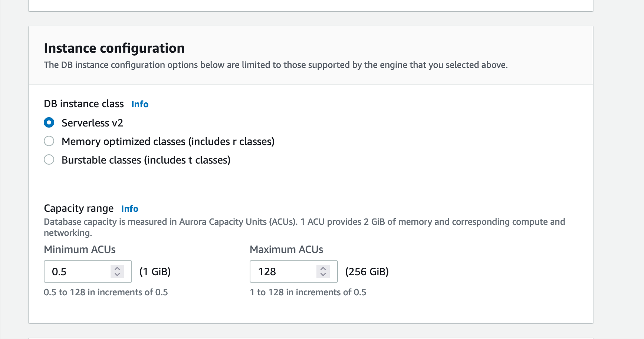This screenshot has width=644, height=339.
Task: Open Info link beside Capacity range
Action: 129,209
